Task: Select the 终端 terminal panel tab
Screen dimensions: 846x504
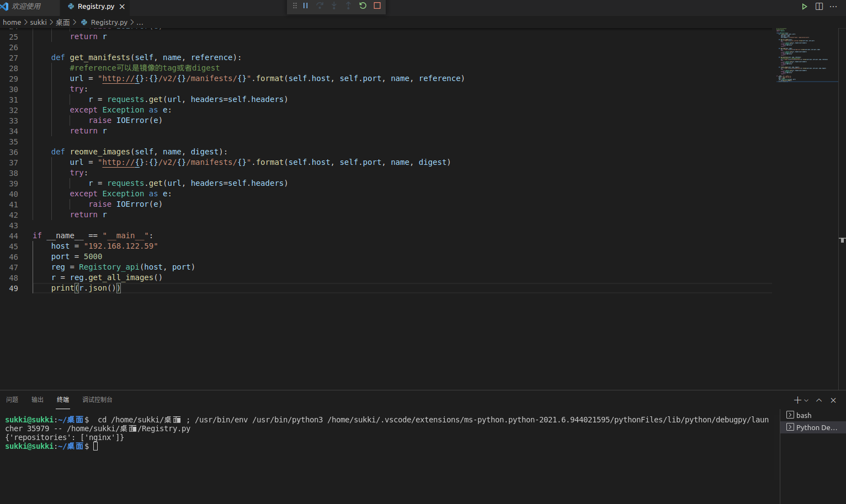Action: coord(63,400)
